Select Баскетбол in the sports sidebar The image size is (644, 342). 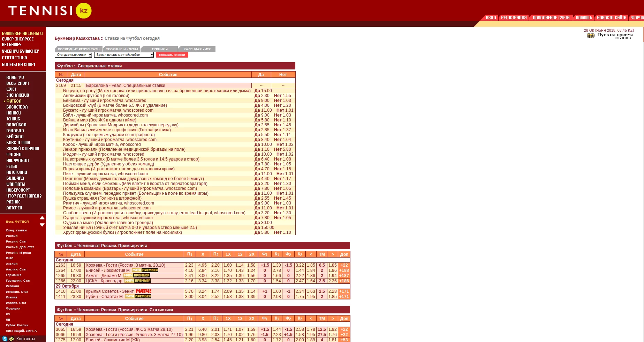[x=17, y=107]
